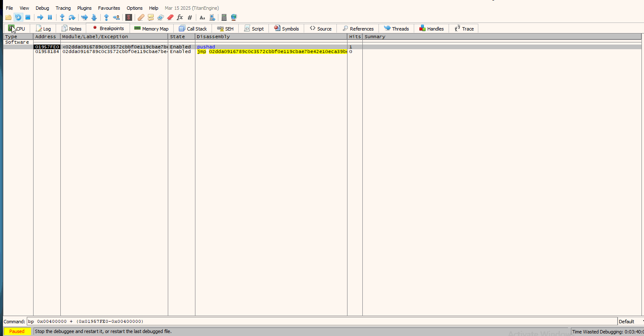Click the Trace Over icon
This screenshot has width=644, height=336.
(94, 17)
